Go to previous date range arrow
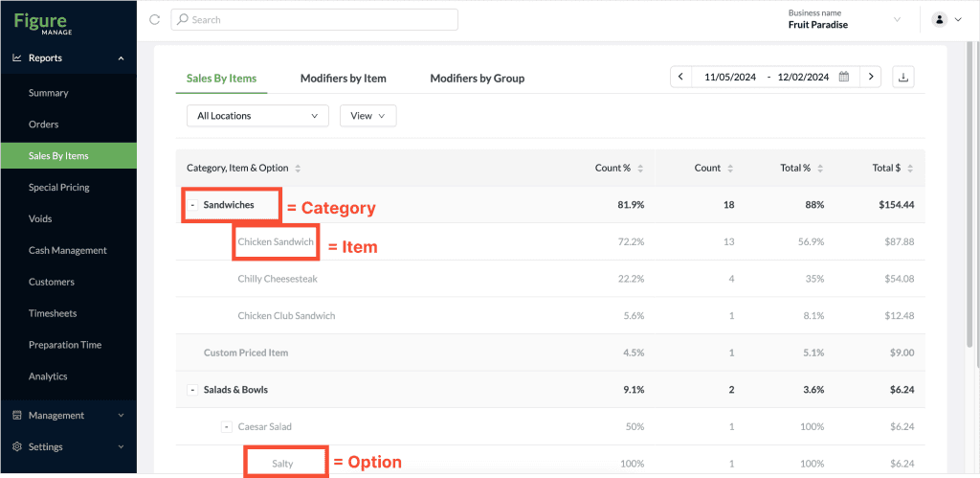The image size is (980, 478). tap(680, 77)
